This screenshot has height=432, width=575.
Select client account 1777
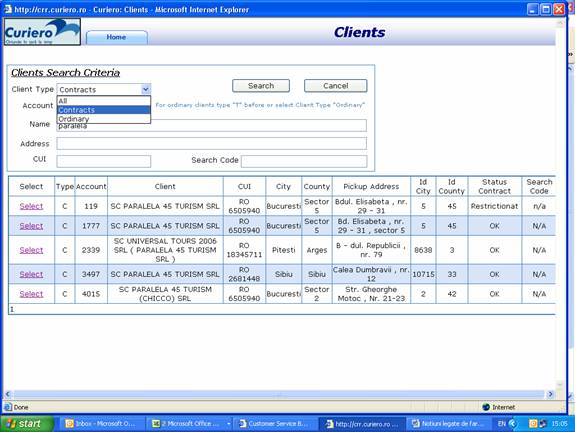coord(31,226)
